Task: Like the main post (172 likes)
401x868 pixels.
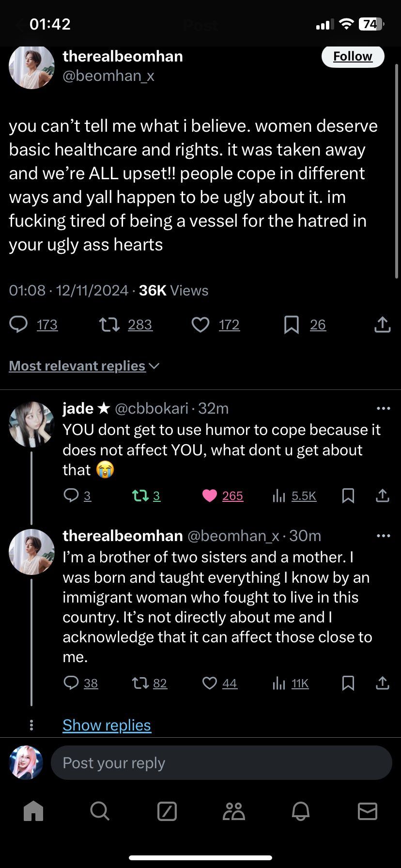Action: pos(200,325)
